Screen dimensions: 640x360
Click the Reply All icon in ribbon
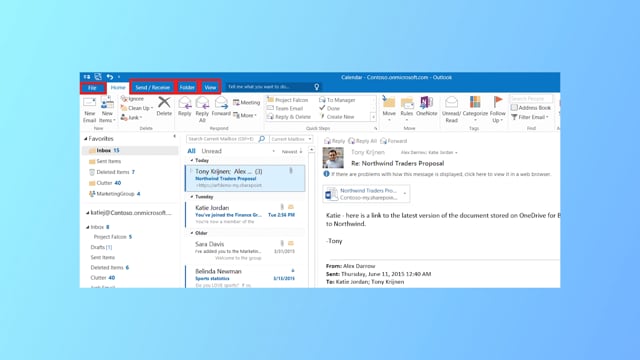click(202, 103)
